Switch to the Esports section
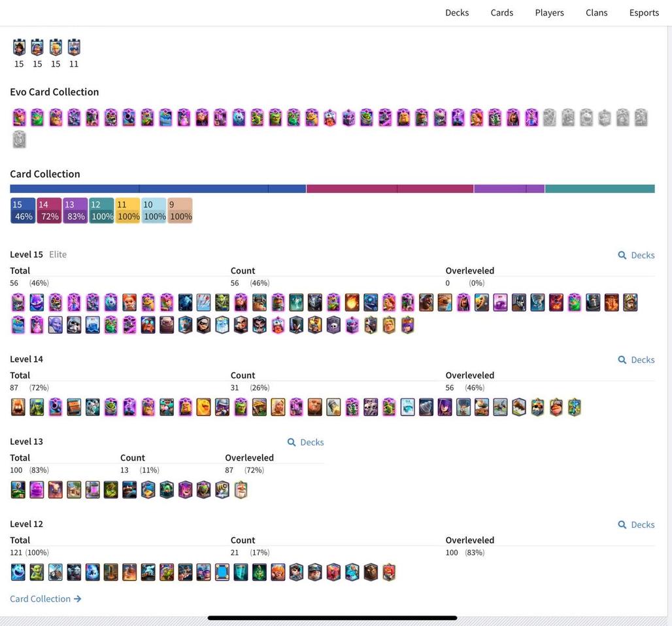 point(644,13)
